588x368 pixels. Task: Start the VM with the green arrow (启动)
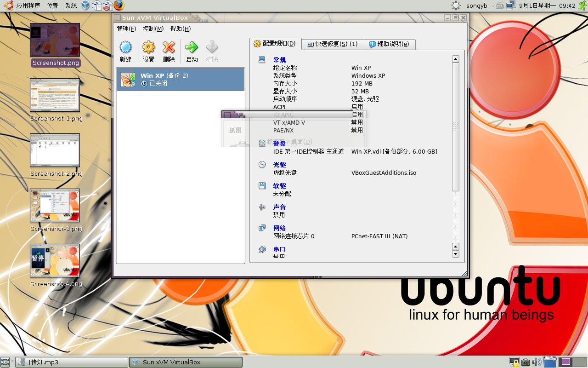(x=192, y=47)
